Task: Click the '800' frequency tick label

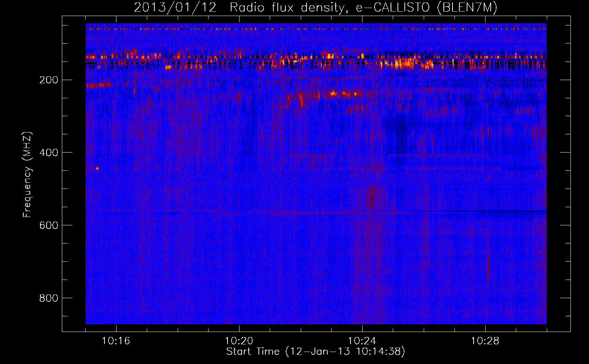Action: pos(49,298)
